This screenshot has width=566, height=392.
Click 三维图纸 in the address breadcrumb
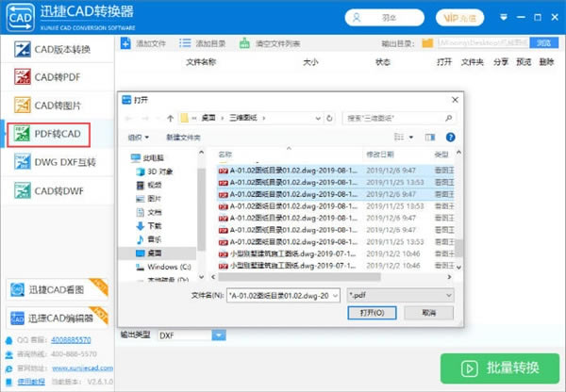tap(243, 118)
